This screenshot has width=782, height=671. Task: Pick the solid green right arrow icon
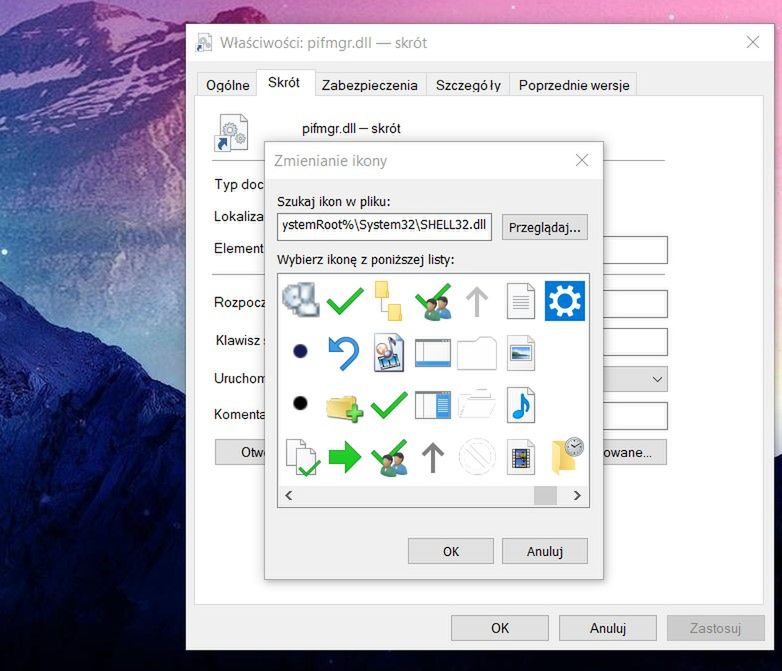click(x=345, y=456)
